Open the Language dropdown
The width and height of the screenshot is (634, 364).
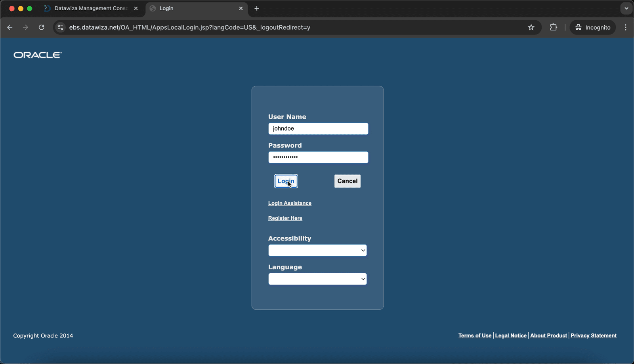tap(317, 279)
